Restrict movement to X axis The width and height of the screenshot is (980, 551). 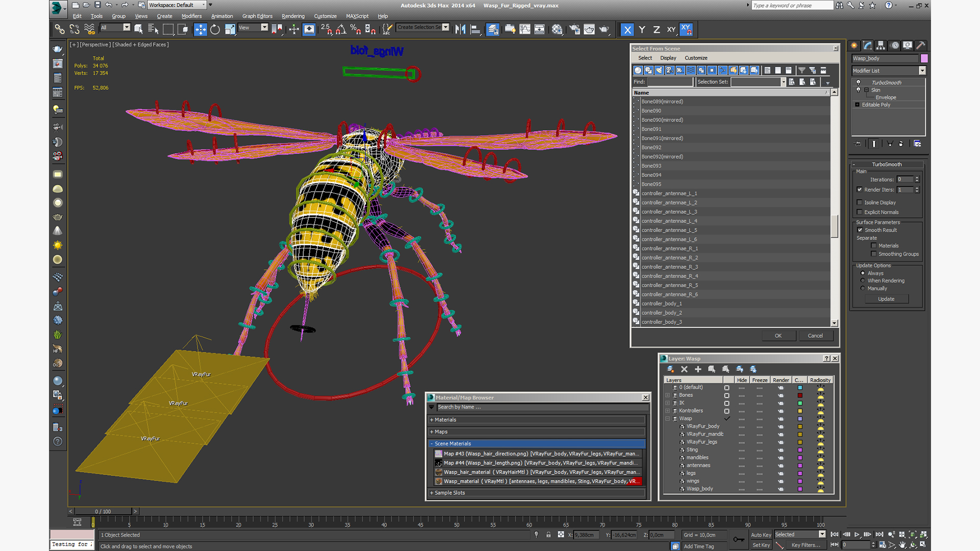[x=627, y=30]
